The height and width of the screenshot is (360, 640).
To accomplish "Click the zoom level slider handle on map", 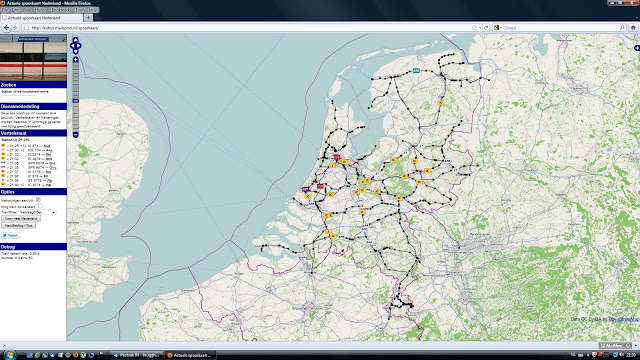I will coord(76,100).
